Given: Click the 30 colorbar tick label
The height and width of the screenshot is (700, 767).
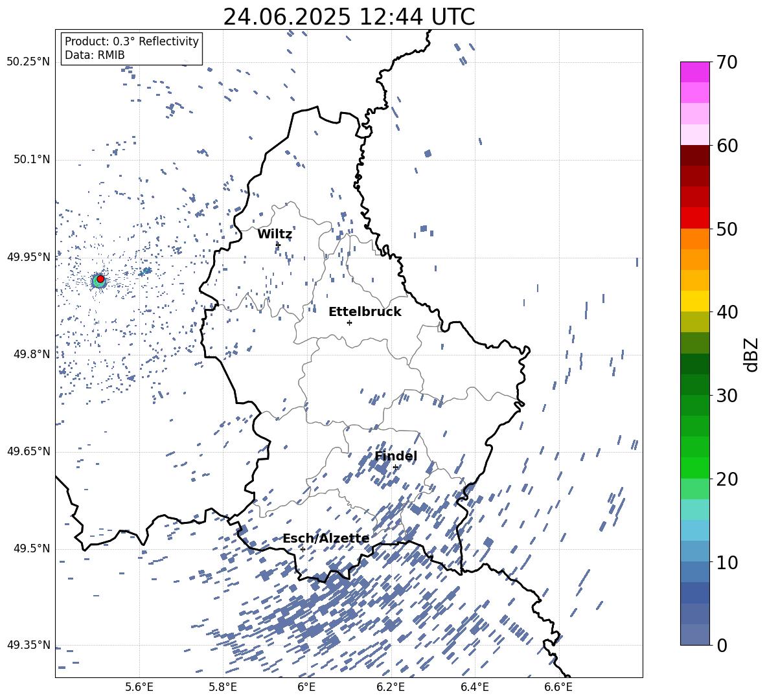Looking at the screenshot, I should 727,396.
